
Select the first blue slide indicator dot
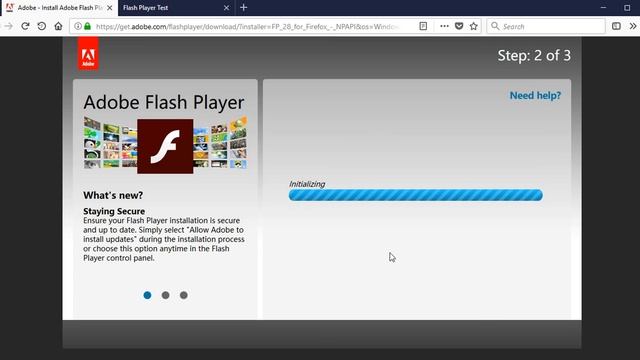(147, 295)
